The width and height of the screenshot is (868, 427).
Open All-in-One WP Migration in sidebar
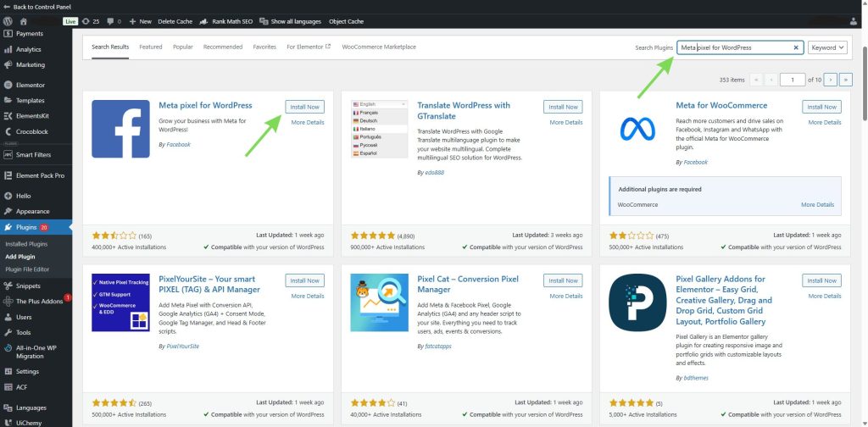point(36,352)
